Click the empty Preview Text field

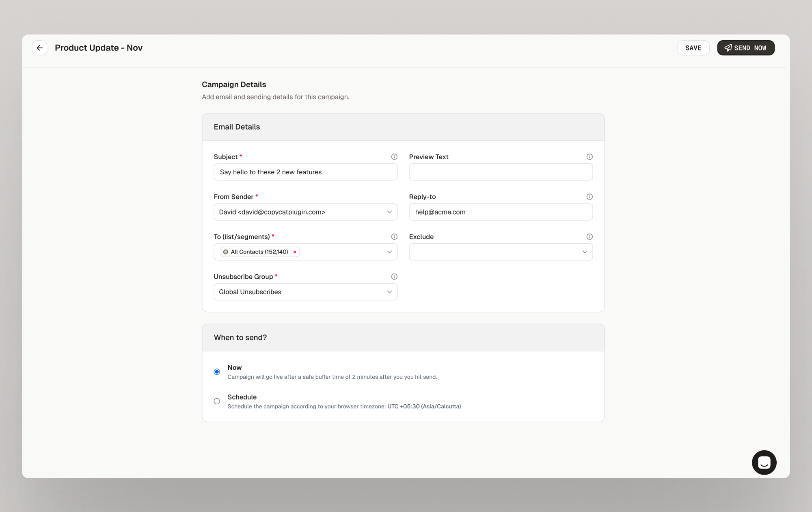pos(501,172)
